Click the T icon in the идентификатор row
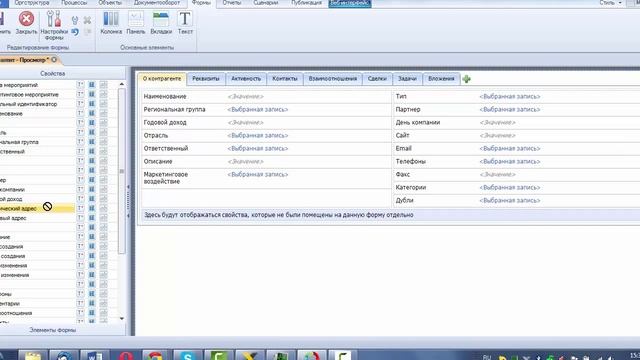640x360 pixels. point(80,104)
